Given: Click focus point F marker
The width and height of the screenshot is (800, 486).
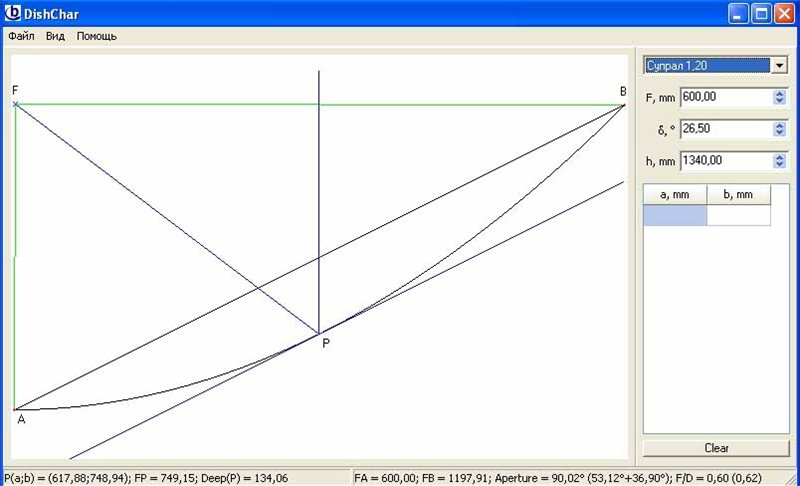Looking at the screenshot, I should [16, 104].
